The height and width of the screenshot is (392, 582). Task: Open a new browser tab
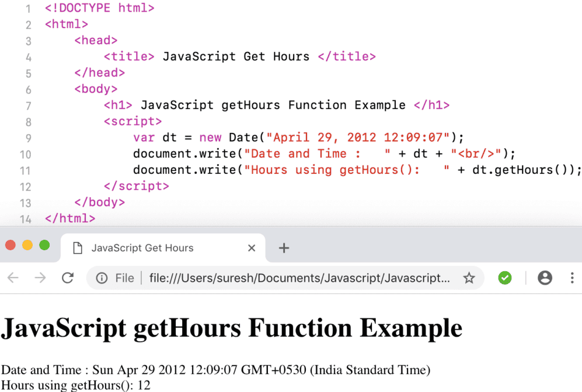click(x=284, y=248)
